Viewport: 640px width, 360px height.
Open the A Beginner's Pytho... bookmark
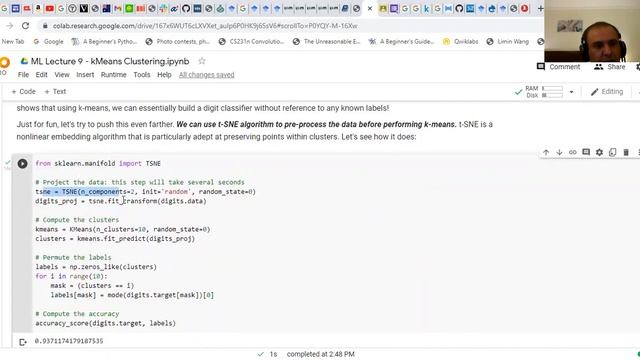[x=104, y=41]
